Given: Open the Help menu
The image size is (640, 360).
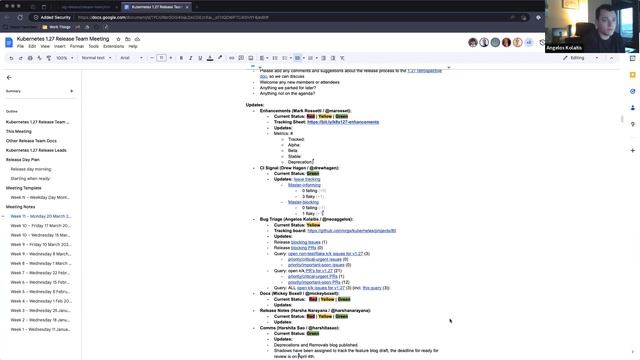Looking at the screenshot, I should tap(133, 47).
